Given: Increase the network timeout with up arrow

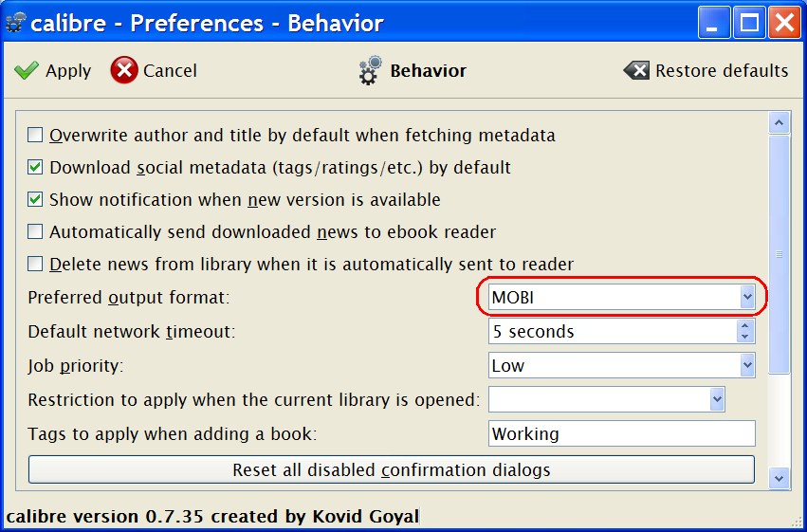Looking at the screenshot, I should tap(745, 325).
